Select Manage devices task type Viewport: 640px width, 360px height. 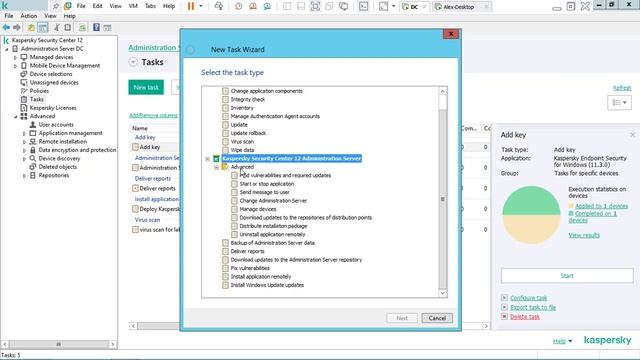click(258, 209)
